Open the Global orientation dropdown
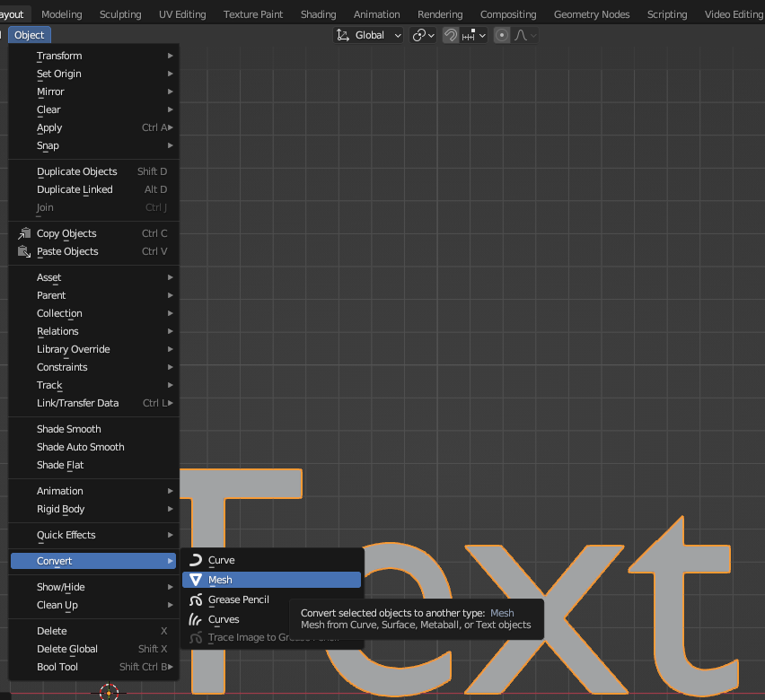765x700 pixels. (368, 35)
